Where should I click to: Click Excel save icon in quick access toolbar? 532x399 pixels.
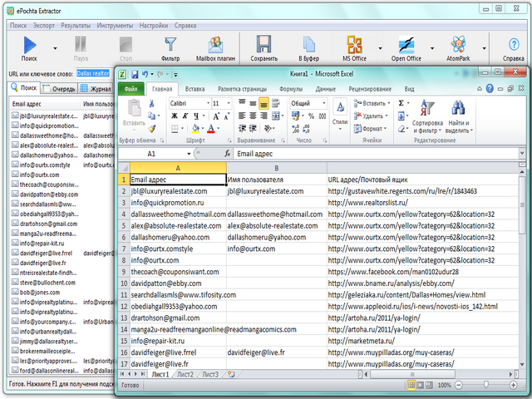coord(135,74)
